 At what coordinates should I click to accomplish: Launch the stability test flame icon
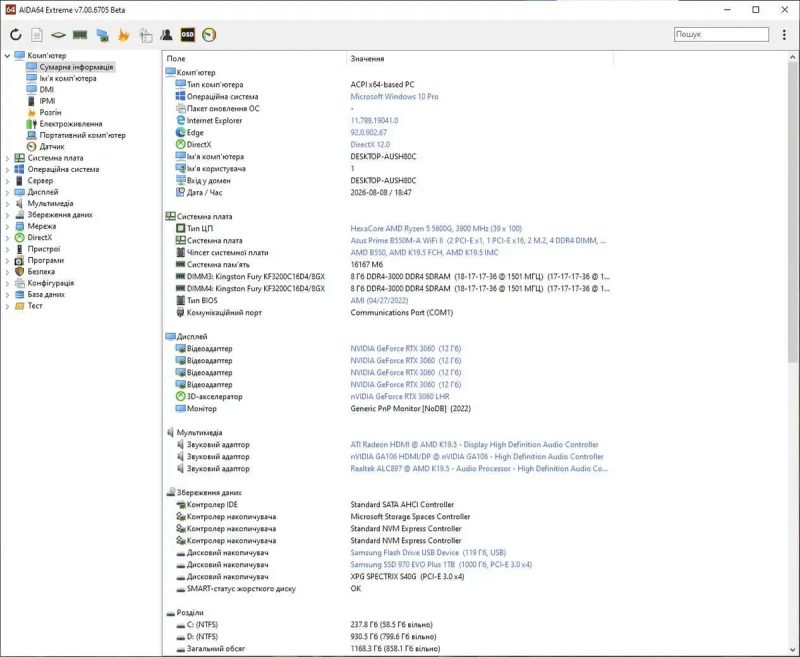click(123, 35)
